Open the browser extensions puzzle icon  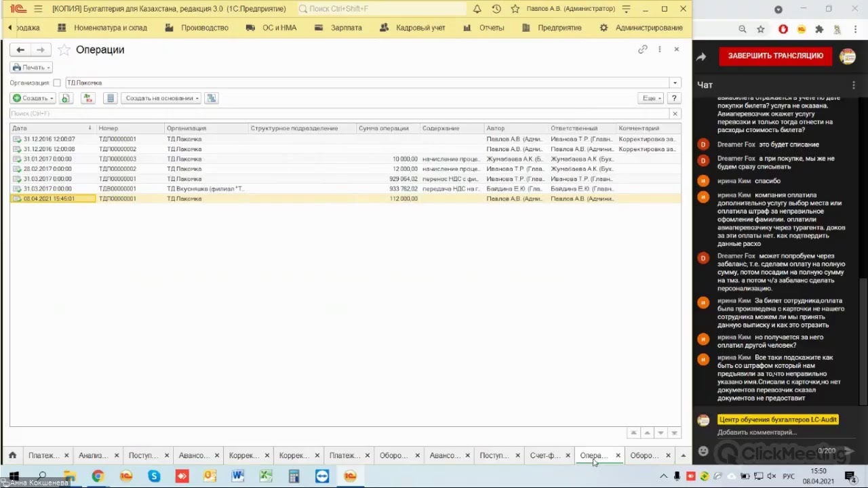tap(819, 29)
